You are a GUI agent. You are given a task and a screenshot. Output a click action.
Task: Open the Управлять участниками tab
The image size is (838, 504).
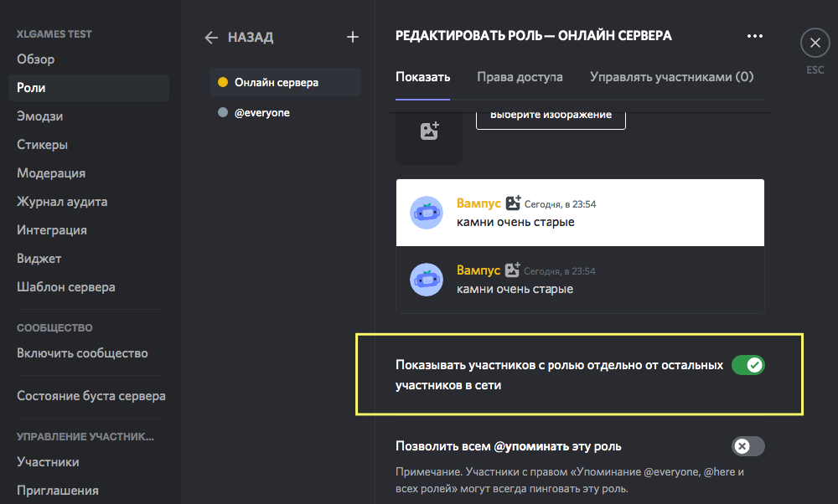pyautogui.click(x=673, y=75)
